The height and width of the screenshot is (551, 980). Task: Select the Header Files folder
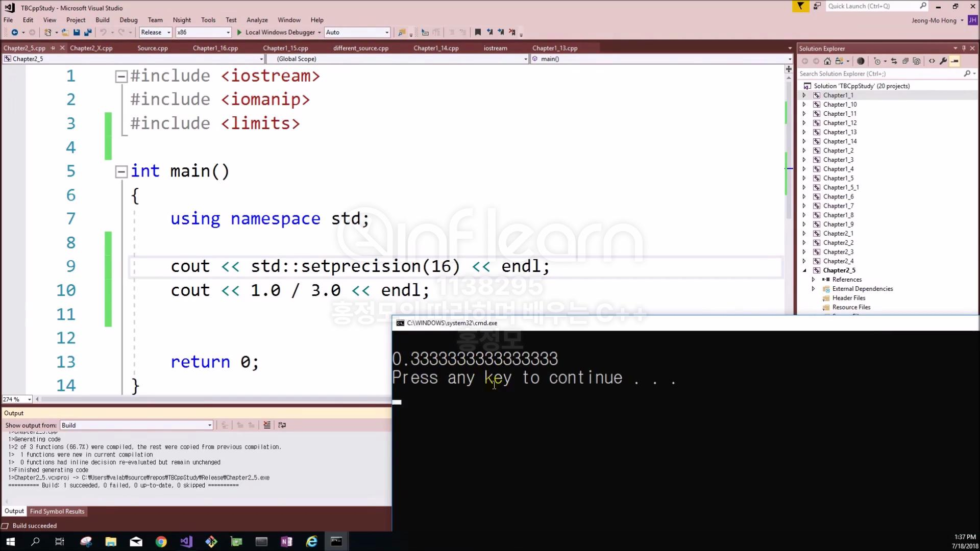(849, 298)
